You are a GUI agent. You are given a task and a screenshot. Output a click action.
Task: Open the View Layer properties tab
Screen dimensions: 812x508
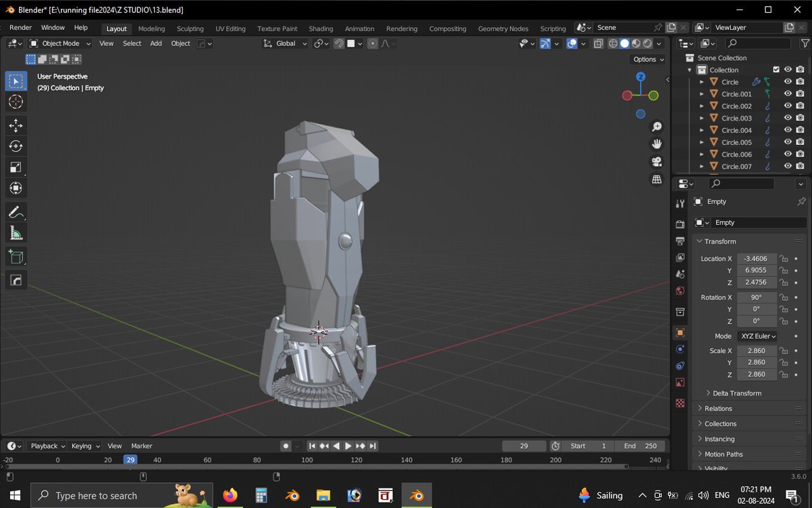[x=680, y=258]
